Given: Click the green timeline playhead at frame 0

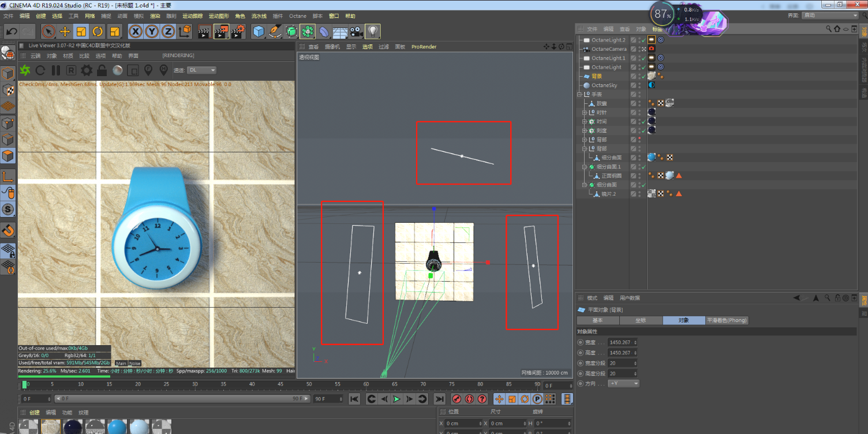Looking at the screenshot, I should pyautogui.click(x=24, y=384).
